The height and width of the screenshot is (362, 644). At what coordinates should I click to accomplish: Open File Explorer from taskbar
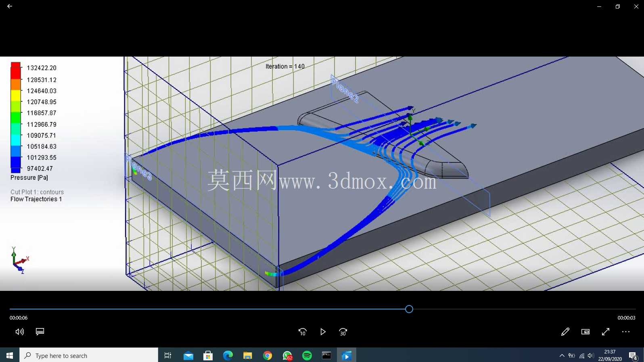tap(248, 356)
